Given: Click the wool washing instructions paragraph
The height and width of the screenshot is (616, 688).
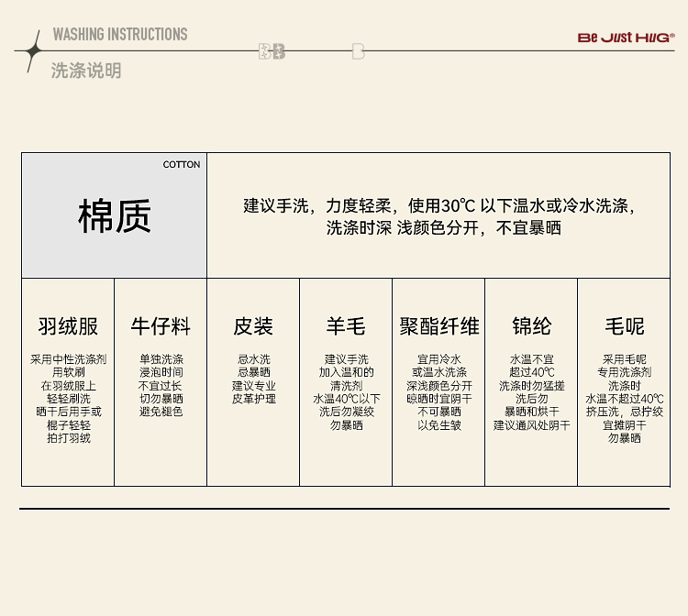Looking at the screenshot, I should click(x=346, y=392).
